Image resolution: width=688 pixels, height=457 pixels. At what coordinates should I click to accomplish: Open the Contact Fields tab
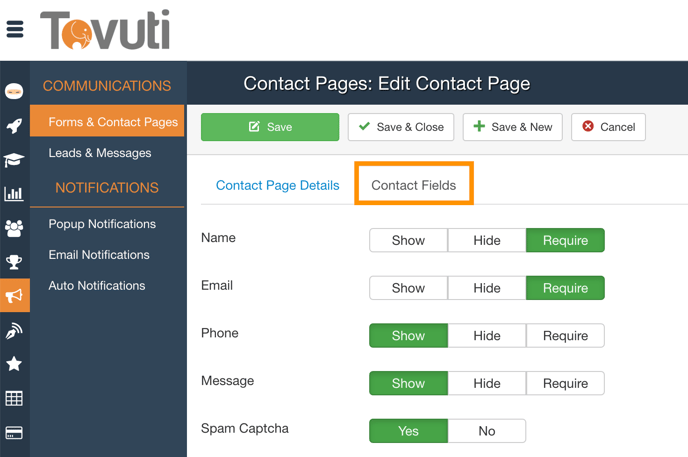pos(413,185)
